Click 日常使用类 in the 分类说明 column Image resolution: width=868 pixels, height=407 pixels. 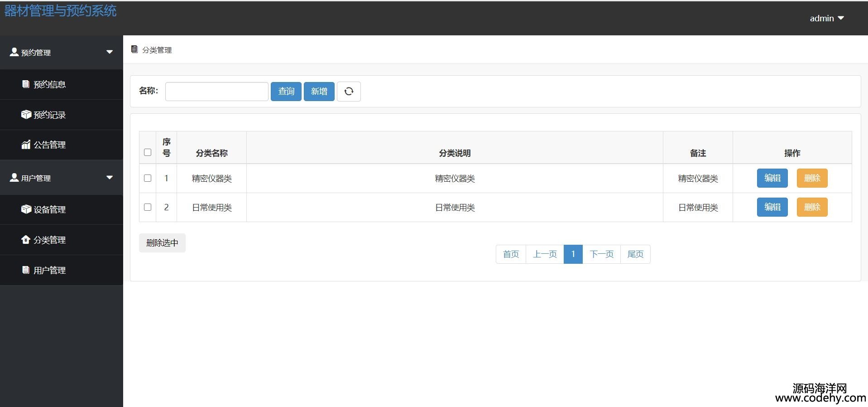(455, 208)
